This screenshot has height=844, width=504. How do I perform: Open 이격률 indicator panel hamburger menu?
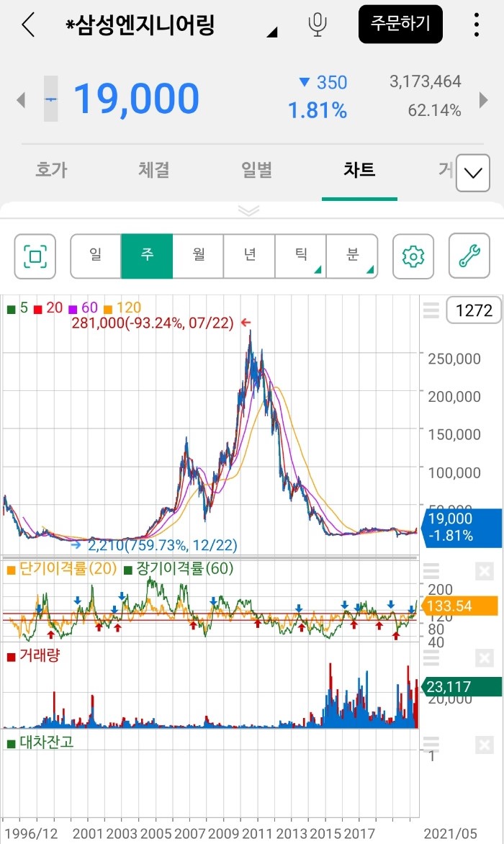pos(431,570)
